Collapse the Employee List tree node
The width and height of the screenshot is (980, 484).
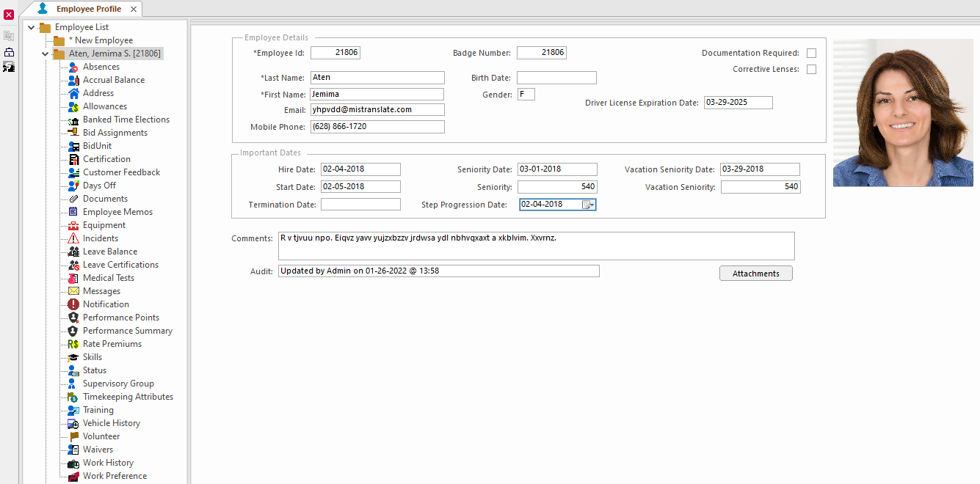tap(32, 28)
